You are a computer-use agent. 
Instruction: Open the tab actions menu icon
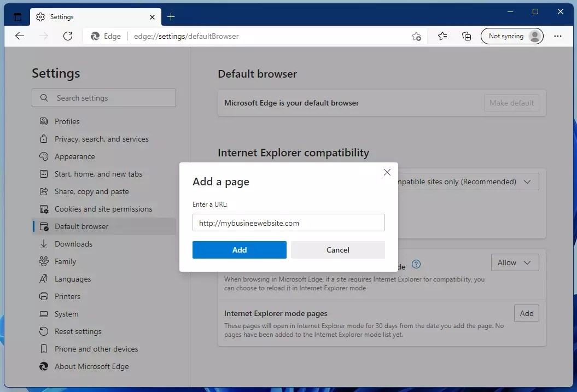pos(18,17)
